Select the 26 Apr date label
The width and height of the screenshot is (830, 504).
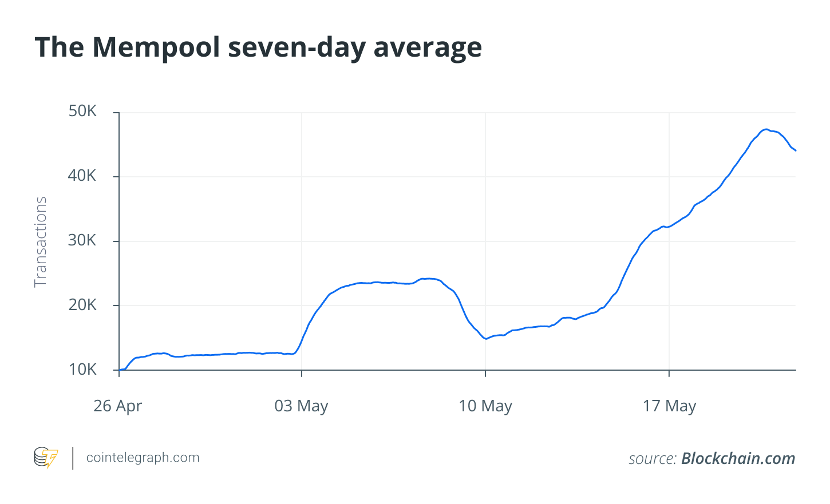click(x=118, y=406)
